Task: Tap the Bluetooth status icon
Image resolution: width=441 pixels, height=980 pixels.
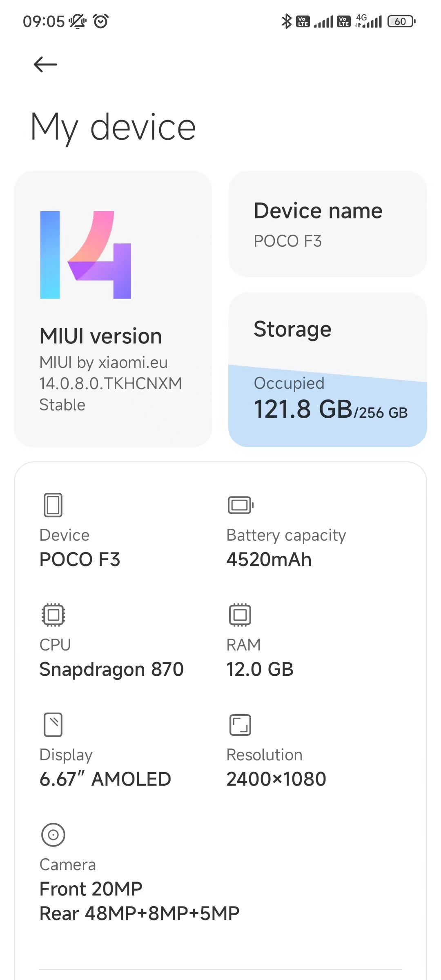Action: [x=287, y=21]
